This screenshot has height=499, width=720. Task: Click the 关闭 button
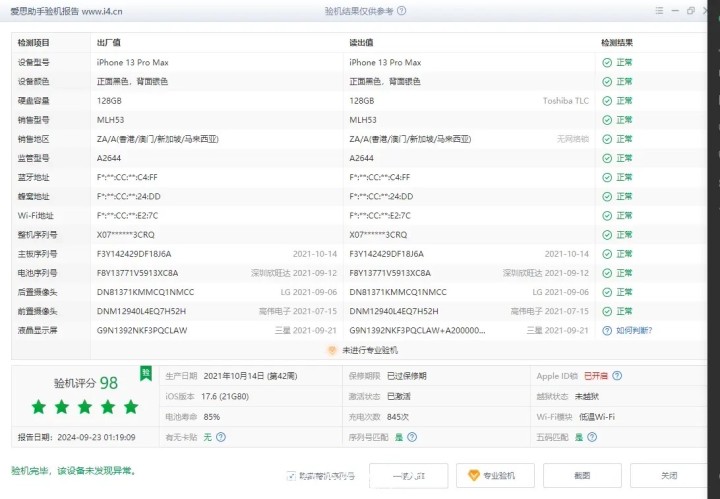pos(669,476)
